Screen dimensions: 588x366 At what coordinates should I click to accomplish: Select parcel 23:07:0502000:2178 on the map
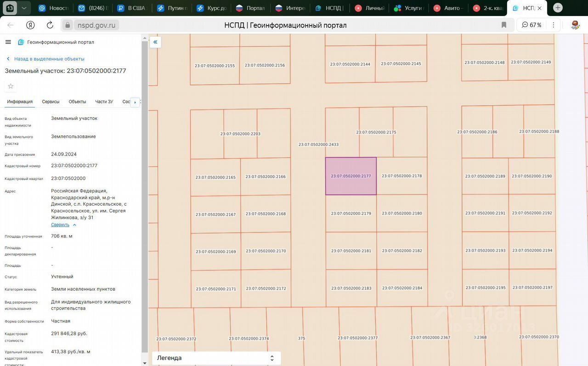tap(402, 176)
